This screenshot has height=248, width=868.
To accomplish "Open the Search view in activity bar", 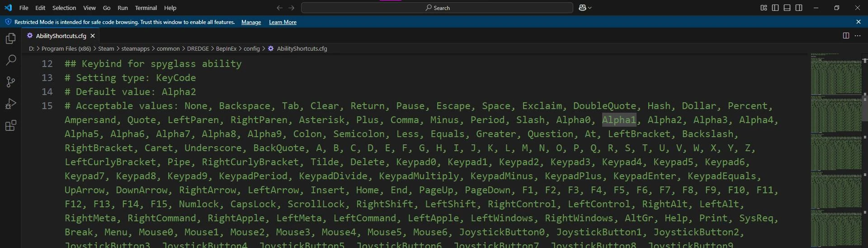I will point(11,60).
